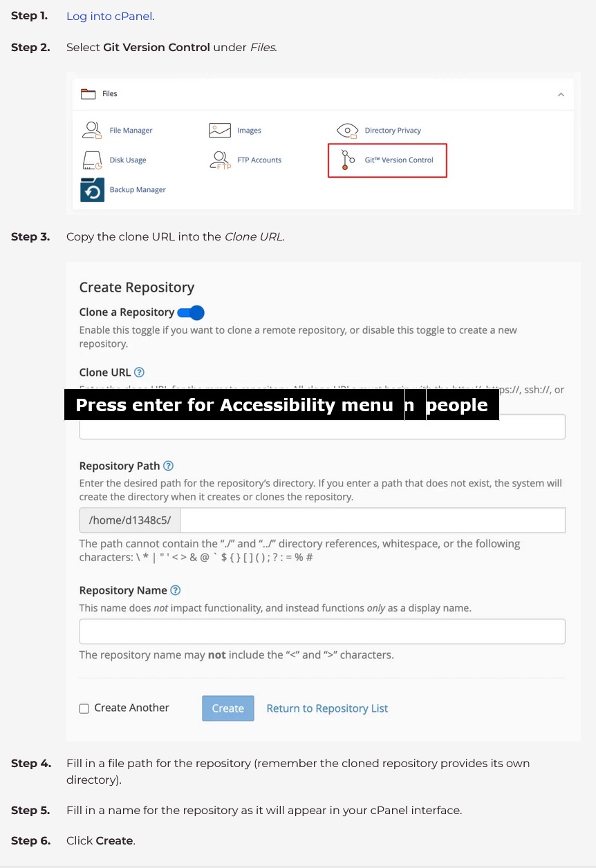Open the Log into cPanel link

109,16
